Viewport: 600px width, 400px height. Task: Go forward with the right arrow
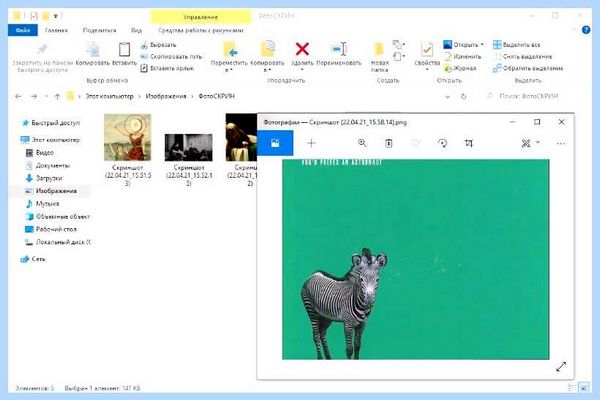click(34, 96)
